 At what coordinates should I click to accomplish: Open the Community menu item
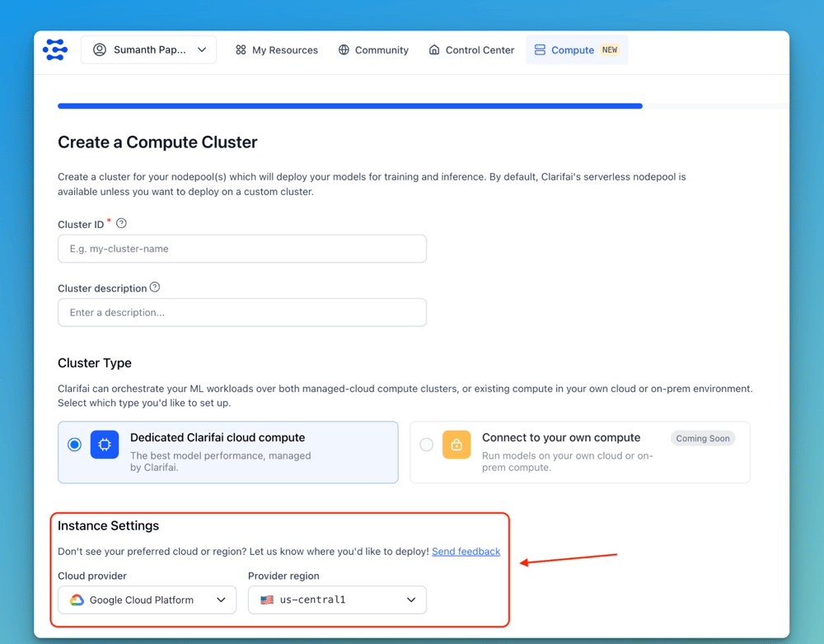tap(373, 50)
